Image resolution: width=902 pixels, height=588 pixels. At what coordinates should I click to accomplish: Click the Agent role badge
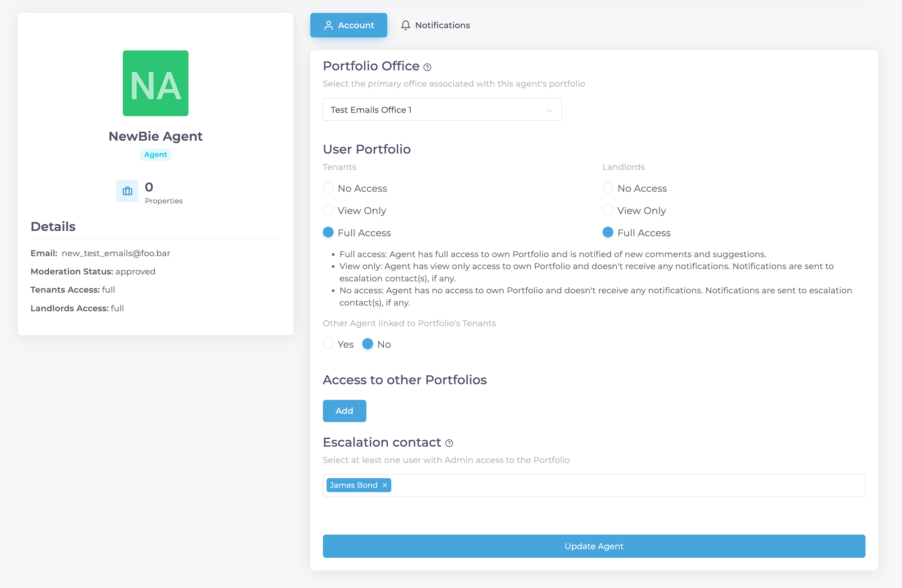[x=155, y=154]
